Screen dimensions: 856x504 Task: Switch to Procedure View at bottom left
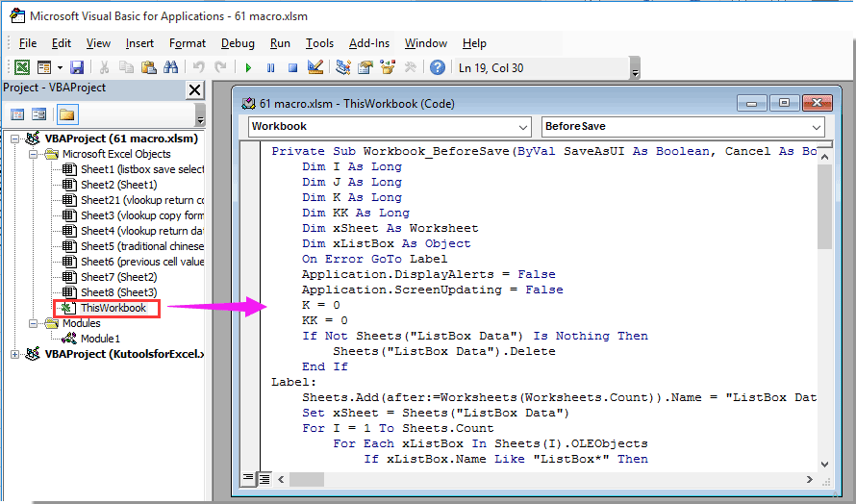coord(249,478)
